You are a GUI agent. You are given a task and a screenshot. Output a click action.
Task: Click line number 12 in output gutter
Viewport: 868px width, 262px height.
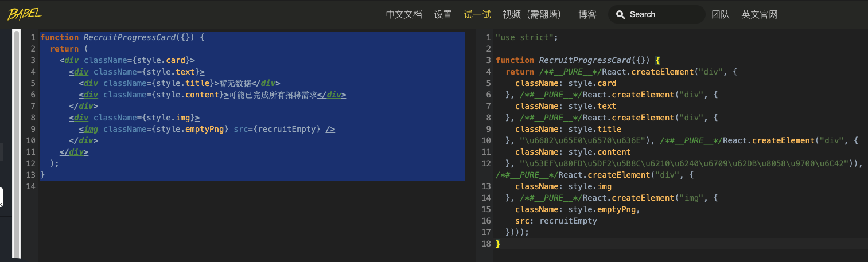point(486,163)
